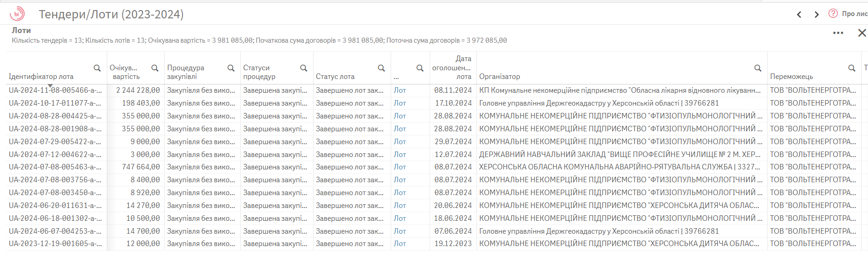Search the Організатор column
Image resolution: width=868 pixels, height=258 pixels.
[758, 68]
